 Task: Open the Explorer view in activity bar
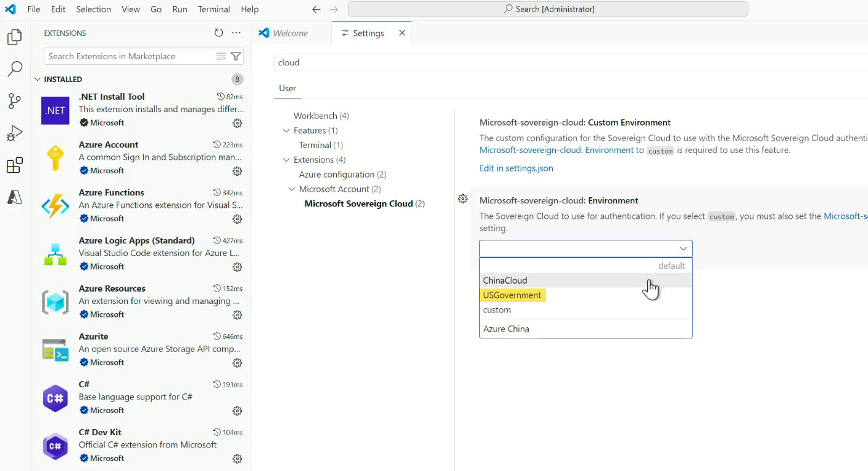(15, 37)
